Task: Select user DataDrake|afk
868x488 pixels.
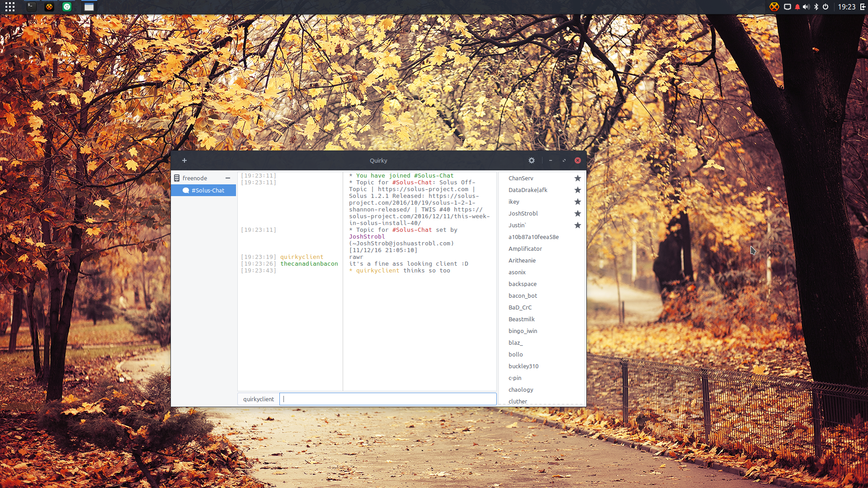Action: [542, 190]
